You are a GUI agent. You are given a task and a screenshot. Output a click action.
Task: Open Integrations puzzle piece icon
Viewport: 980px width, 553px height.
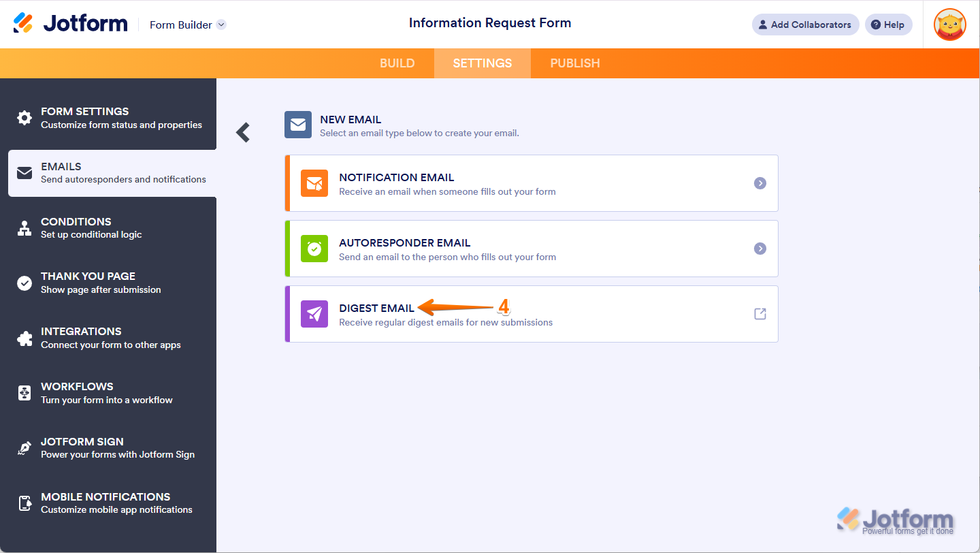pyautogui.click(x=24, y=338)
